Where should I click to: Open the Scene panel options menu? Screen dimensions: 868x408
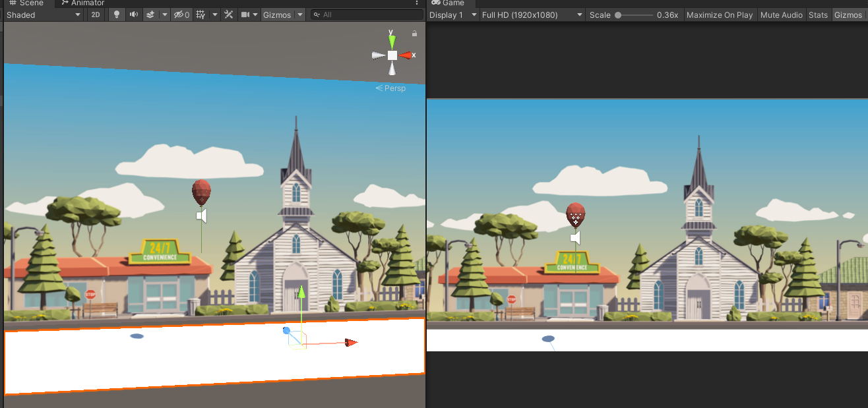coord(417,3)
